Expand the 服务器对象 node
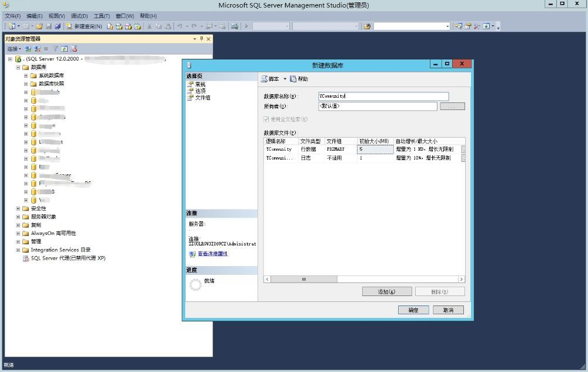This screenshot has height=372, width=588. coord(18,217)
